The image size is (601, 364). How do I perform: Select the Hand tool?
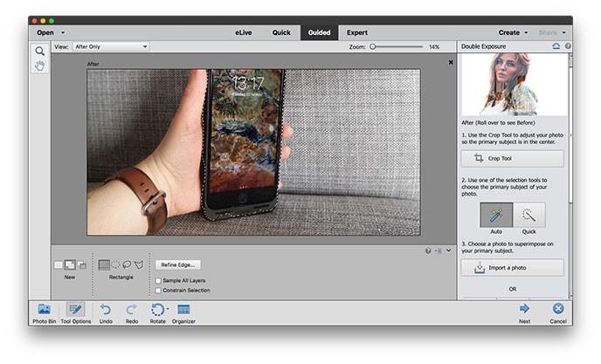tap(39, 65)
